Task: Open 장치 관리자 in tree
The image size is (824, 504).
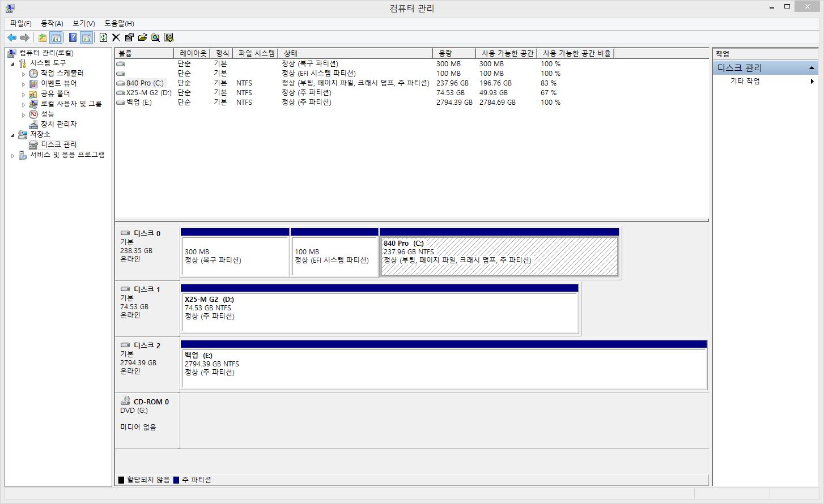Action: pos(58,124)
